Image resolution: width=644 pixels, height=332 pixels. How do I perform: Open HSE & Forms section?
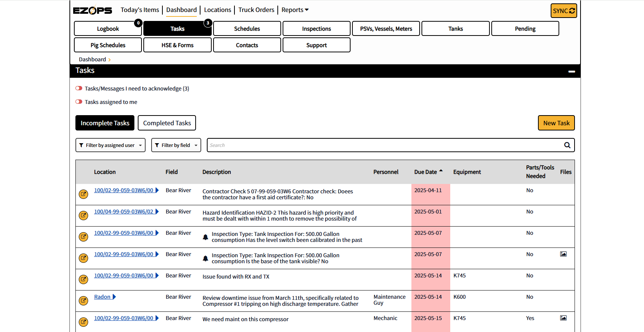pos(177,45)
